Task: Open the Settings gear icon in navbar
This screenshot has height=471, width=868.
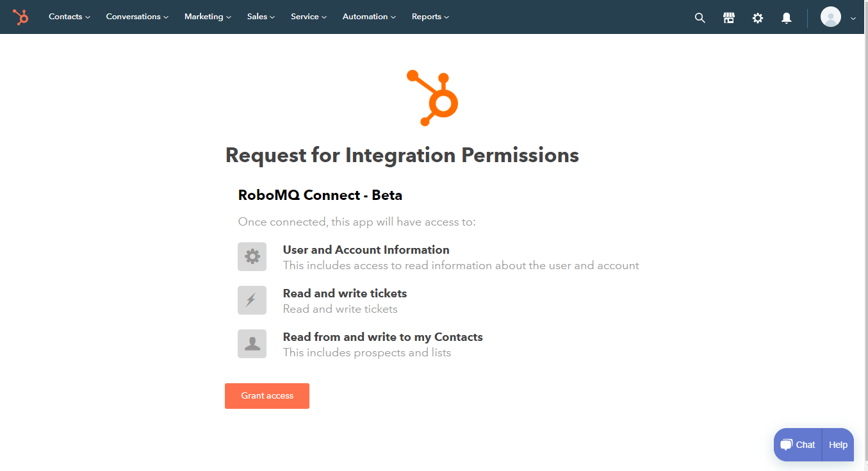Action: [758, 18]
